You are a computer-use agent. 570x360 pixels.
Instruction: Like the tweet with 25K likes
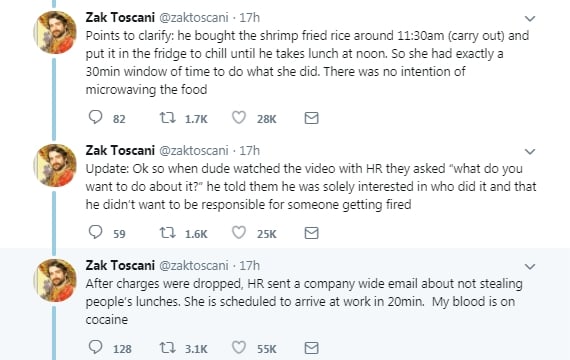[239, 233]
